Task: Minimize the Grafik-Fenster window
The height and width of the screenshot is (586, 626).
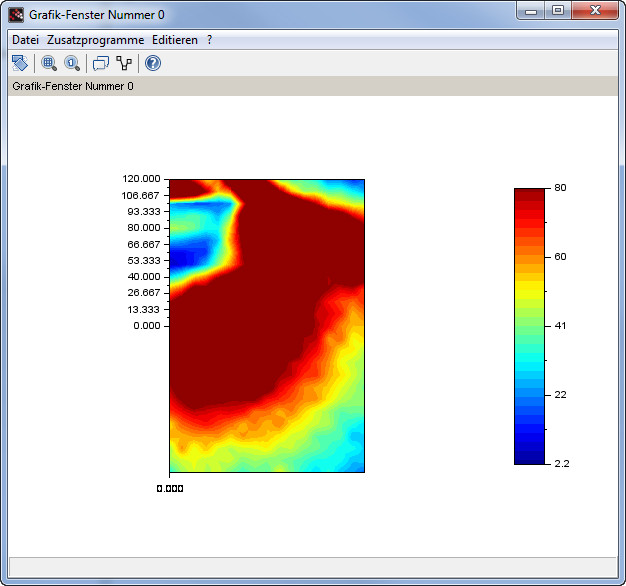Action: (530, 11)
